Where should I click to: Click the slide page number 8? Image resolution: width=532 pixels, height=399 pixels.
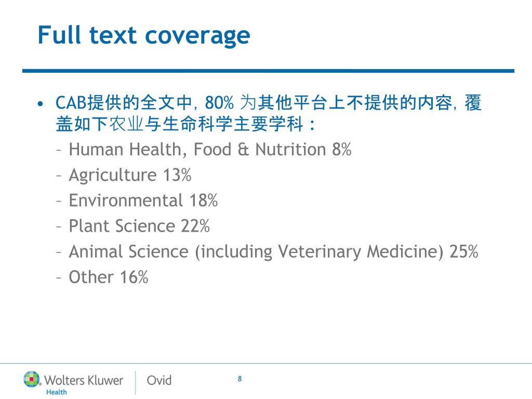[x=240, y=379]
